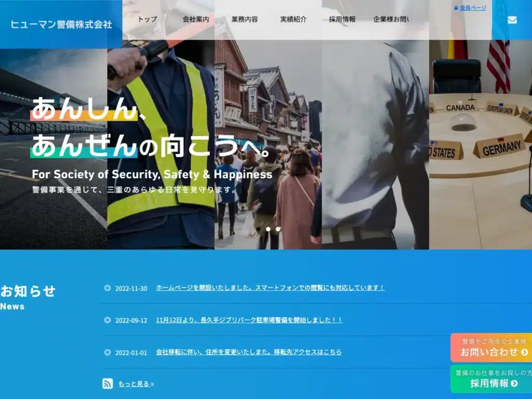
Task: Open the 2022-09-12 ジブリパーク parking news link
Action: (x=249, y=320)
